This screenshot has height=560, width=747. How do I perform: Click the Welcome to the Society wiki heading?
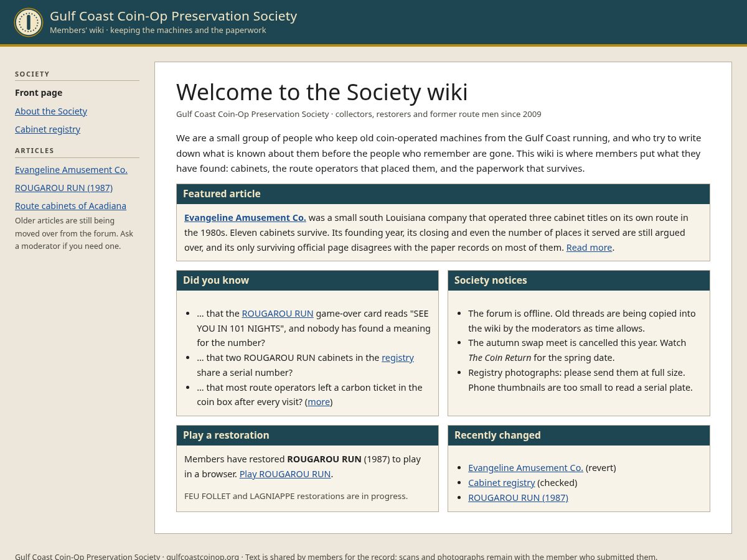322,92
